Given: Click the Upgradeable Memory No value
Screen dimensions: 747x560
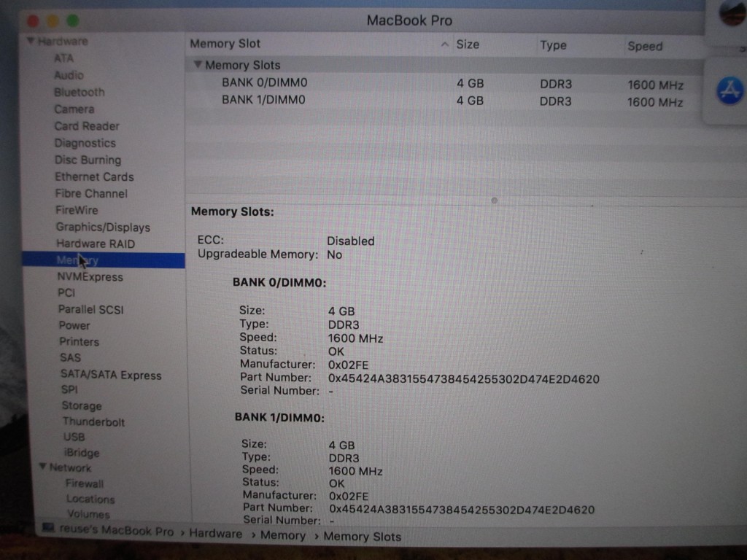Looking at the screenshot, I should pos(334,254).
